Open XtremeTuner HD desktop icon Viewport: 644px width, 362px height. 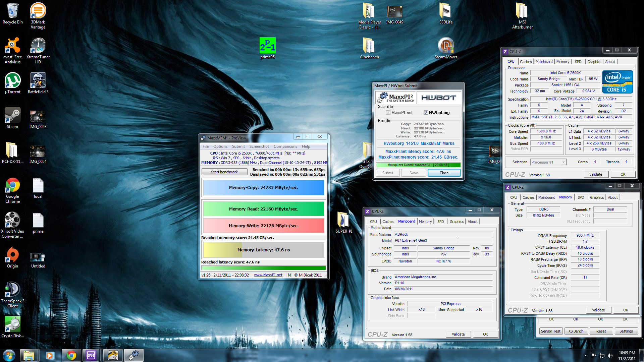(38, 50)
